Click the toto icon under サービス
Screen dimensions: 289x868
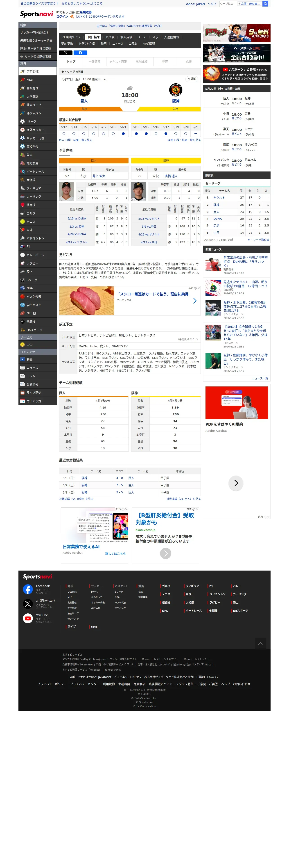tap(23, 344)
